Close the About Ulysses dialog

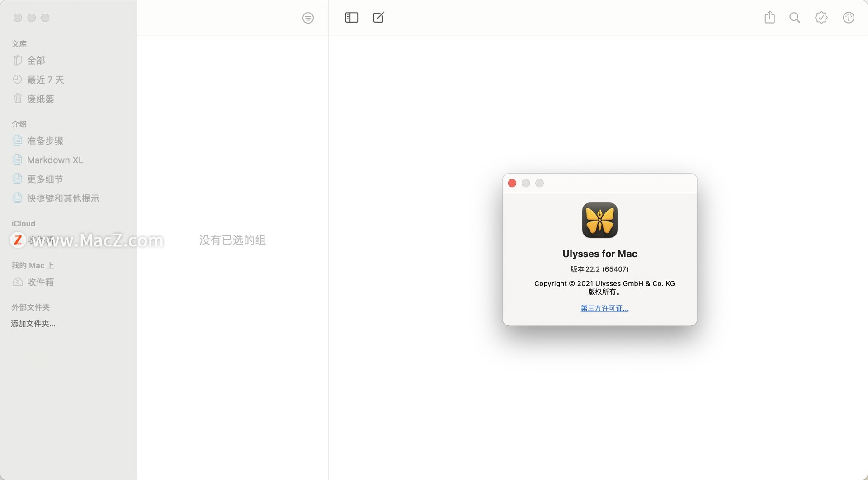coord(512,183)
